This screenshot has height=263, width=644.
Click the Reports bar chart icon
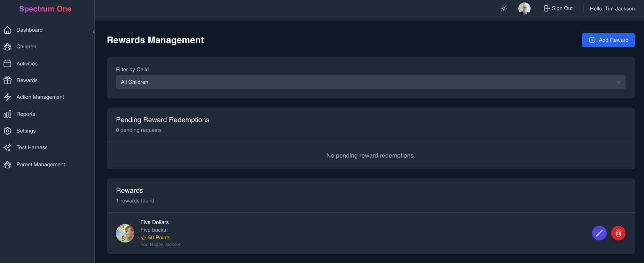(x=7, y=114)
